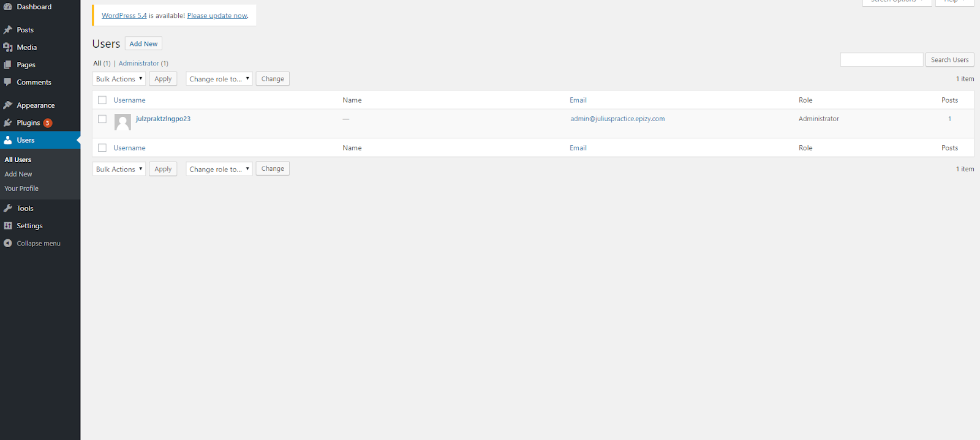Sort by the footer Username column
The width and height of the screenshot is (980, 440).
(x=129, y=147)
